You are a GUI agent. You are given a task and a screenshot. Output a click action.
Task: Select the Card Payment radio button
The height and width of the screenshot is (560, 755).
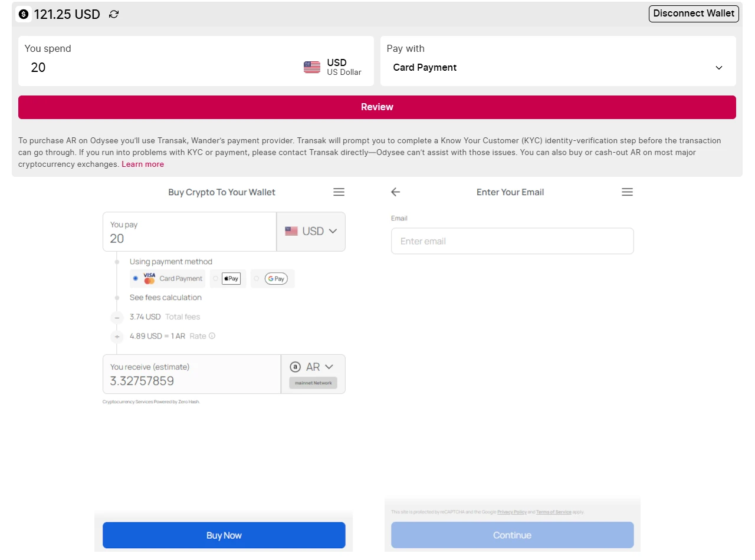pos(136,278)
